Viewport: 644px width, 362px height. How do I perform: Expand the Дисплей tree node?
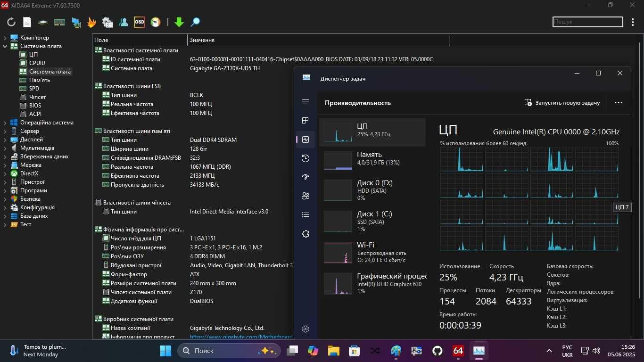[x=5, y=140]
